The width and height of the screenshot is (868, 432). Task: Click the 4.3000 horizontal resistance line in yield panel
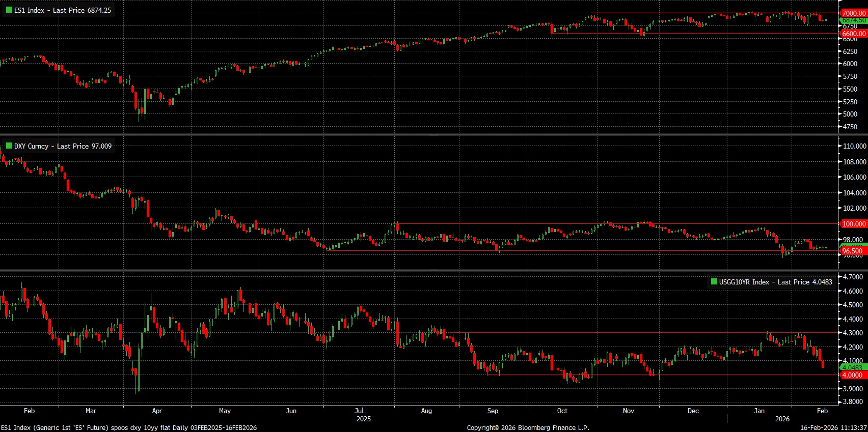(611, 333)
